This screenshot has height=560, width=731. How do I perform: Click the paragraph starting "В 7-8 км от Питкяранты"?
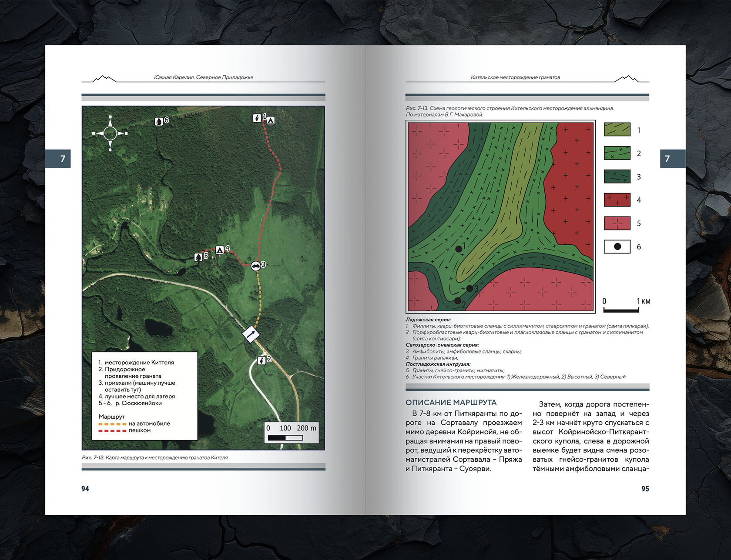pyautogui.click(x=464, y=441)
